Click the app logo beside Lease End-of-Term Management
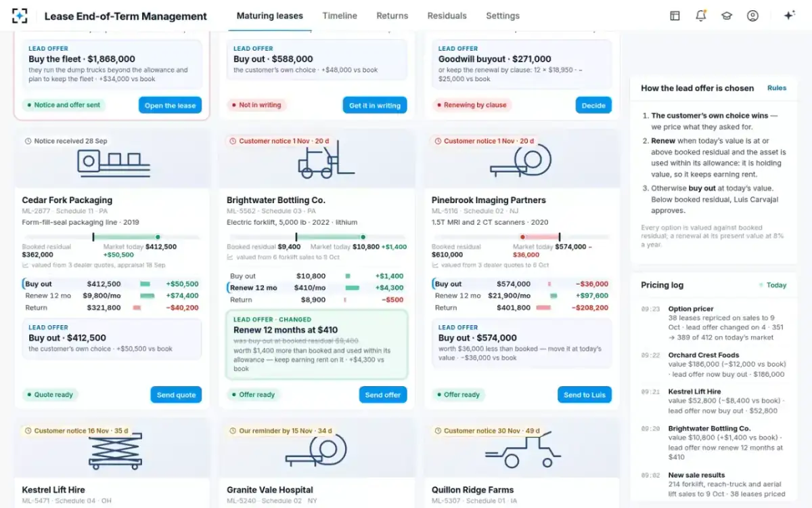Image resolution: width=812 pixels, height=508 pixels. pos(20,16)
